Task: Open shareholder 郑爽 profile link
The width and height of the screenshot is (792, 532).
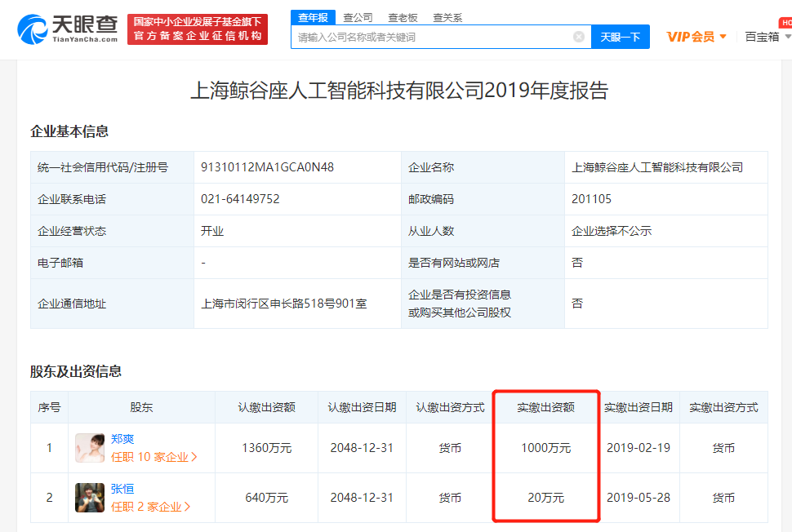Action: (x=122, y=439)
